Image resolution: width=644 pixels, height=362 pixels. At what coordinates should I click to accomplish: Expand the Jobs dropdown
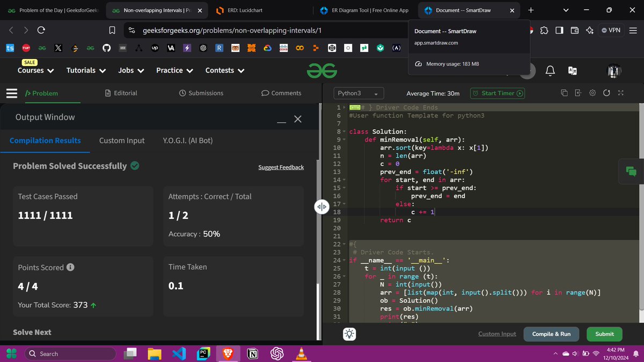pyautogui.click(x=131, y=70)
